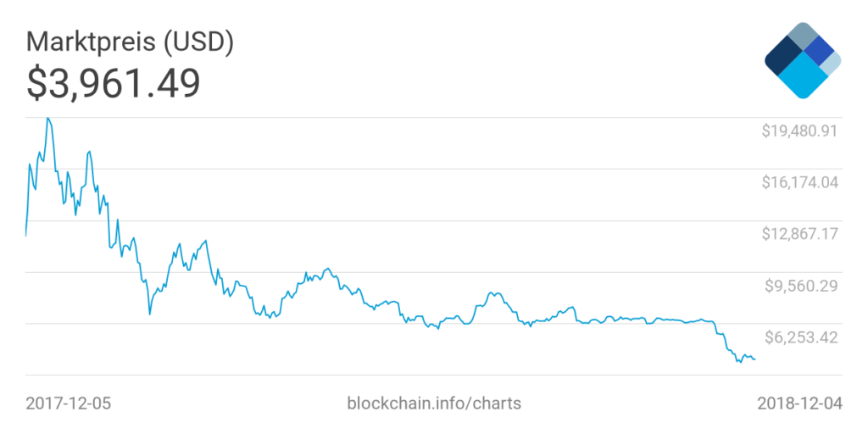Open the blockchain.info/charts source link
The image size is (868, 434).
[434, 403]
